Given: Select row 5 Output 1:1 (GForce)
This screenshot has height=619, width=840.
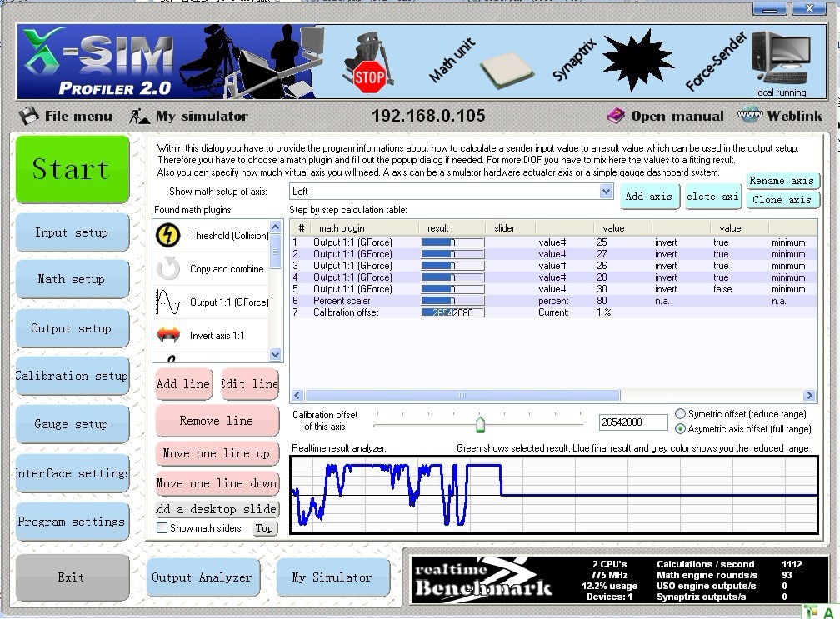Looking at the screenshot, I should point(554,289).
